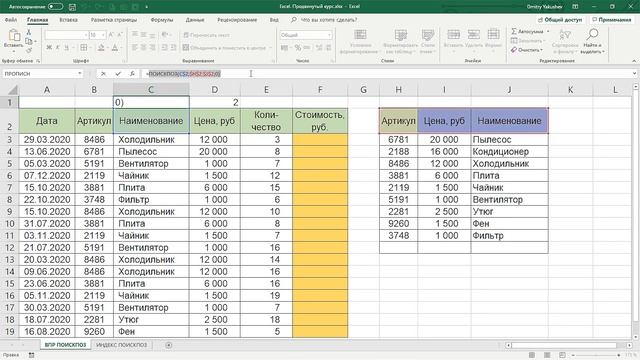Switch to the Рецензирование ribbon tab

[237, 20]
